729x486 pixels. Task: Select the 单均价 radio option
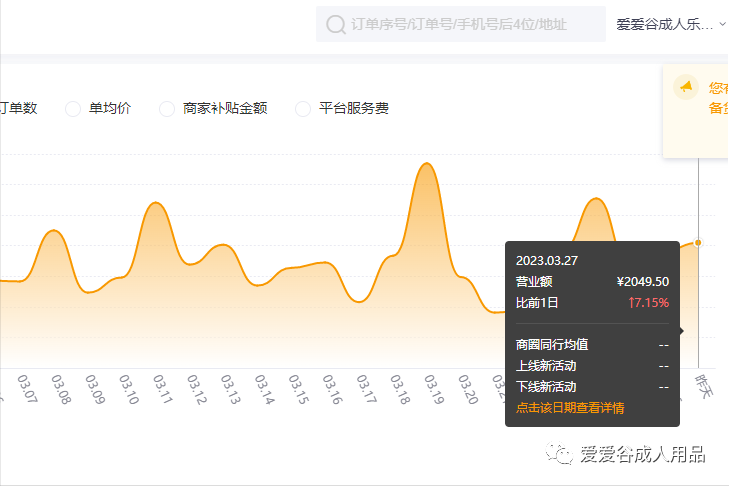pyautogui.click(x=73, y=109)
